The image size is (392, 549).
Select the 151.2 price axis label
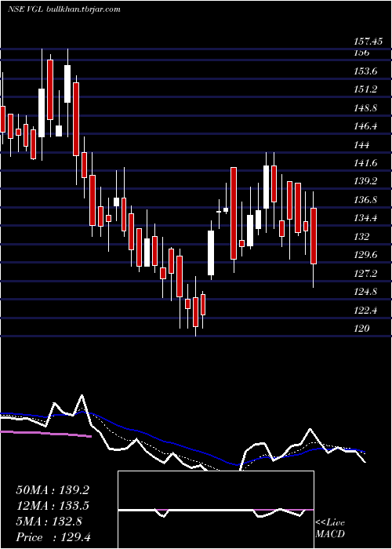click(366, 89)
